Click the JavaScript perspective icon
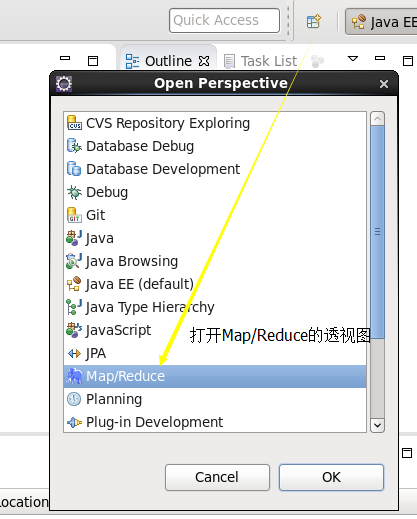The height and width of the screenshot is (519, 417). (x=74, y=330)
